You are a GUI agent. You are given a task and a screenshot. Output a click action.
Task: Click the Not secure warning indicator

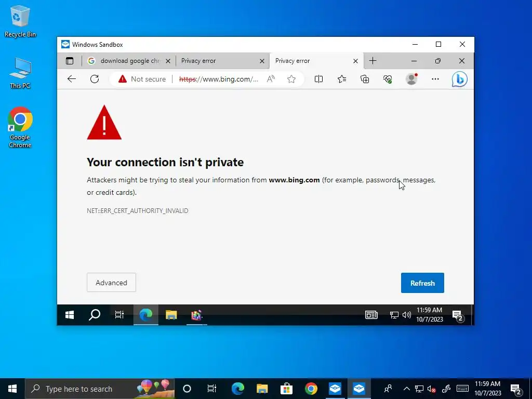pos(142,79)
